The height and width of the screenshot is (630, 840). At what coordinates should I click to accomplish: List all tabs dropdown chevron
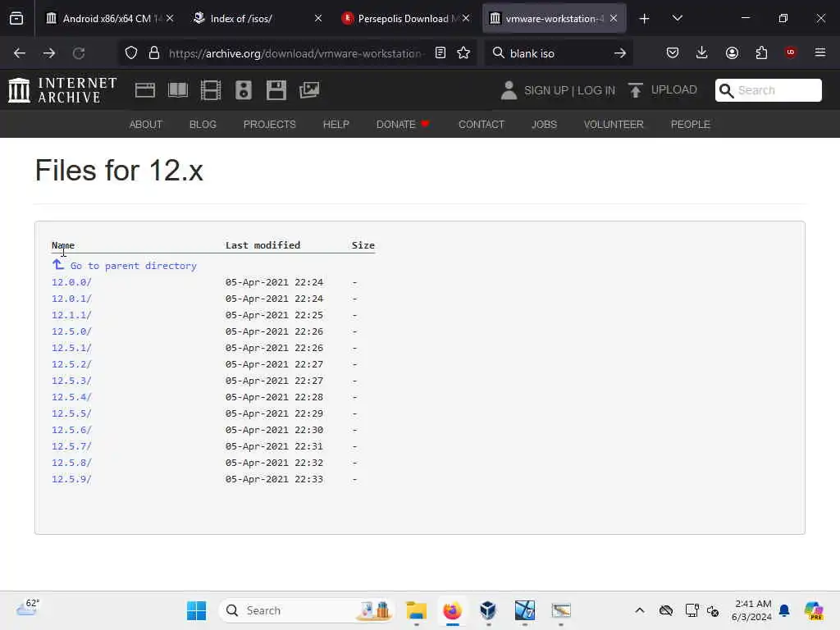677,18
